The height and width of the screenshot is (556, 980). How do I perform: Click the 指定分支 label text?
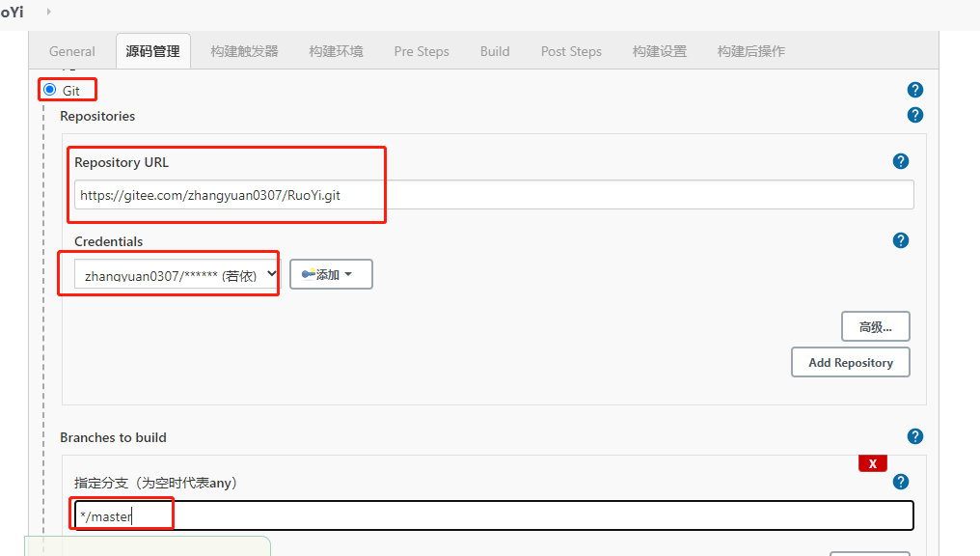pyautogui.click(x=155, y=483)
